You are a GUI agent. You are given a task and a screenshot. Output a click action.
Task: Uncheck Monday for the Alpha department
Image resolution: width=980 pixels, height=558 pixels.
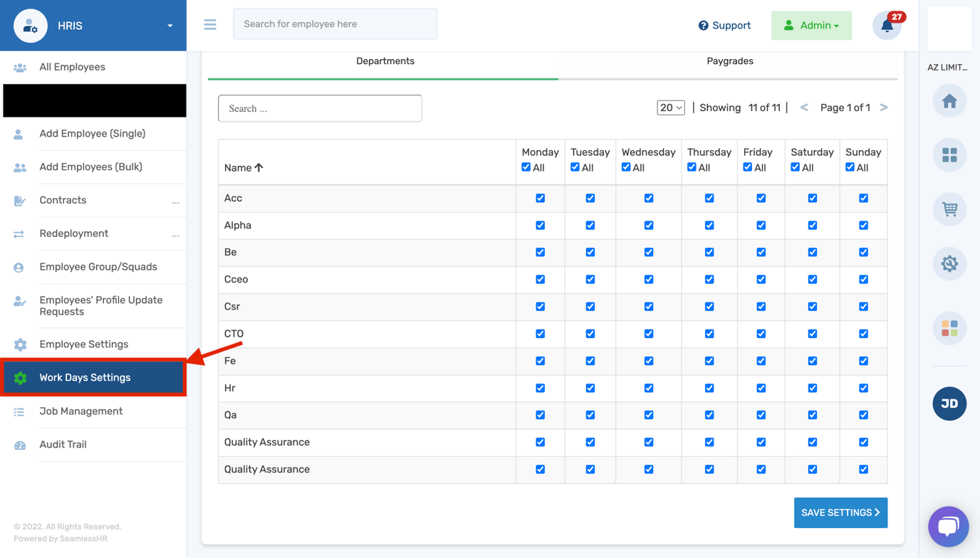click(540, 225)
